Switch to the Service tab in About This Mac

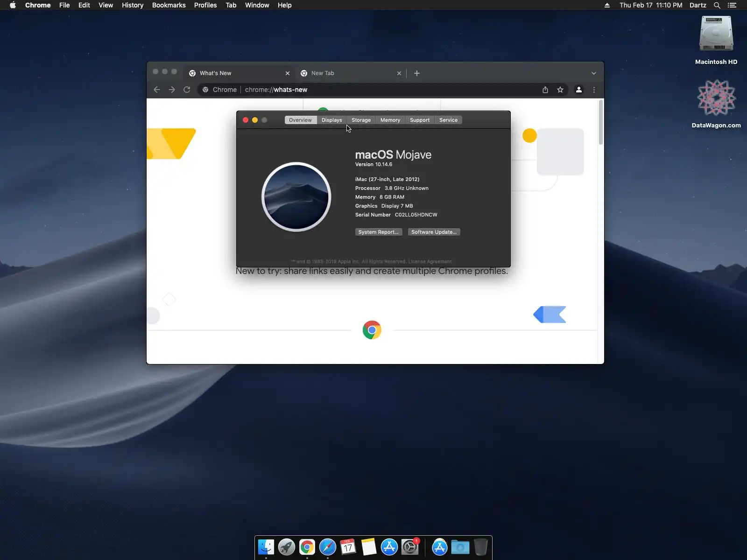[x=449, y=120]
